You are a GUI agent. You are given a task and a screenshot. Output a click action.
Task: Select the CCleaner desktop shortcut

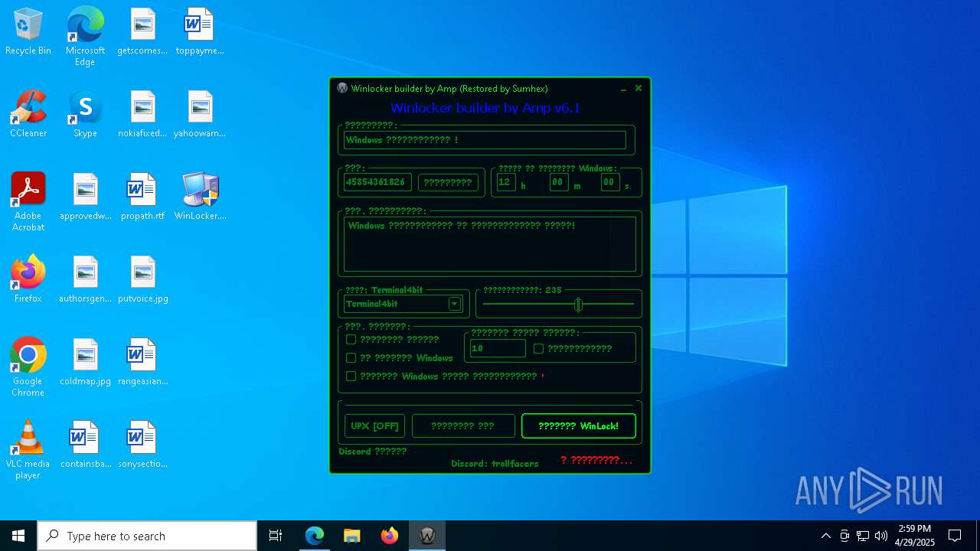point(28,114)
